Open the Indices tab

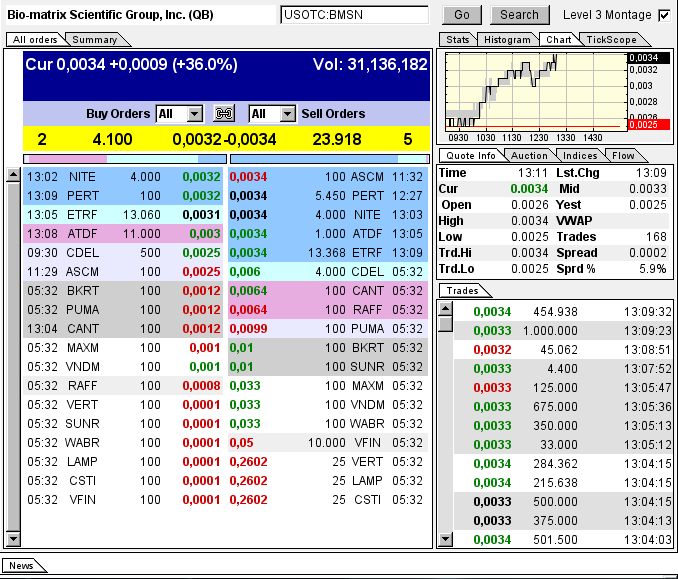point(580,156)
